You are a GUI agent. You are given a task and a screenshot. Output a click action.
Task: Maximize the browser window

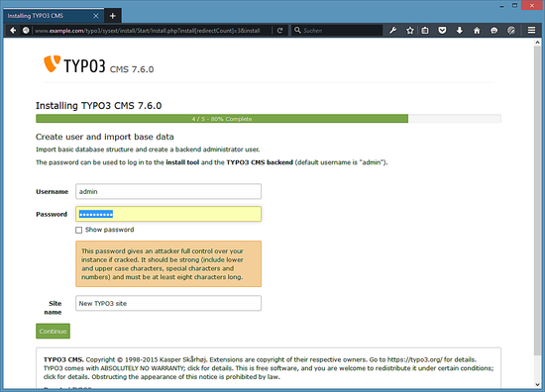pyautogui.click(x=514, y=6)
